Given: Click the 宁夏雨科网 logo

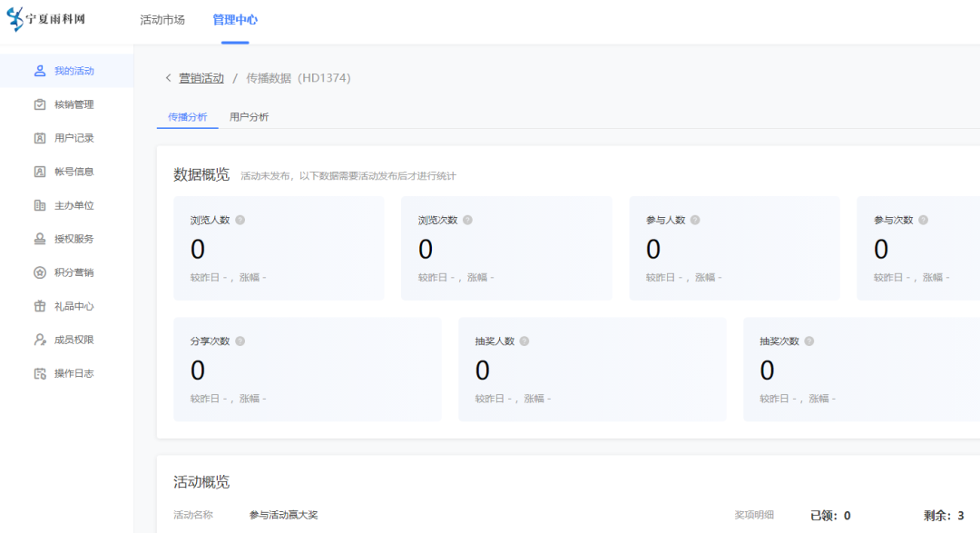Looking at the screenshot, I should pos(45,19).
